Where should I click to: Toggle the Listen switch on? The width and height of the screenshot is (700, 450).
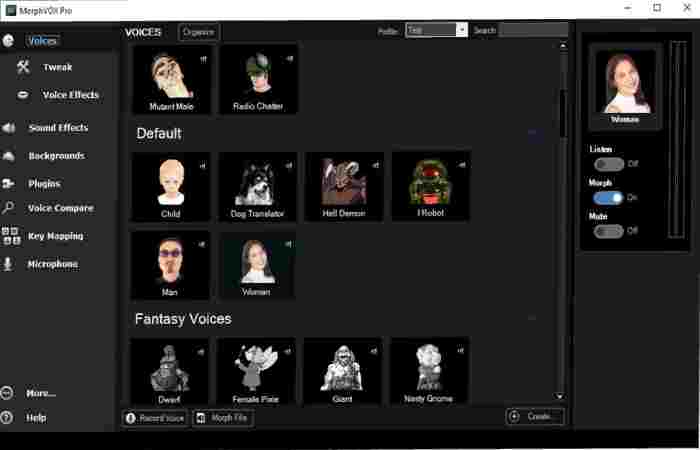609,164
